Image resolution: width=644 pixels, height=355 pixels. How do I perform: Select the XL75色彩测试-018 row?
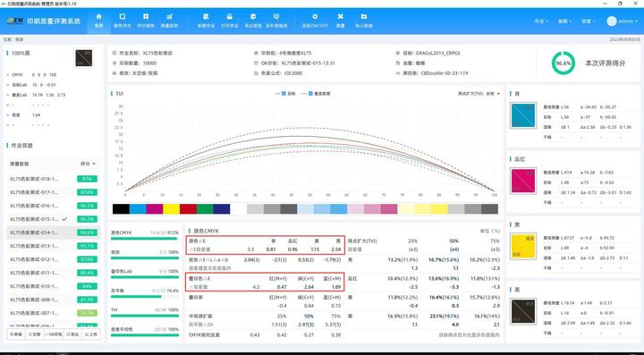[x=54, y=179]
